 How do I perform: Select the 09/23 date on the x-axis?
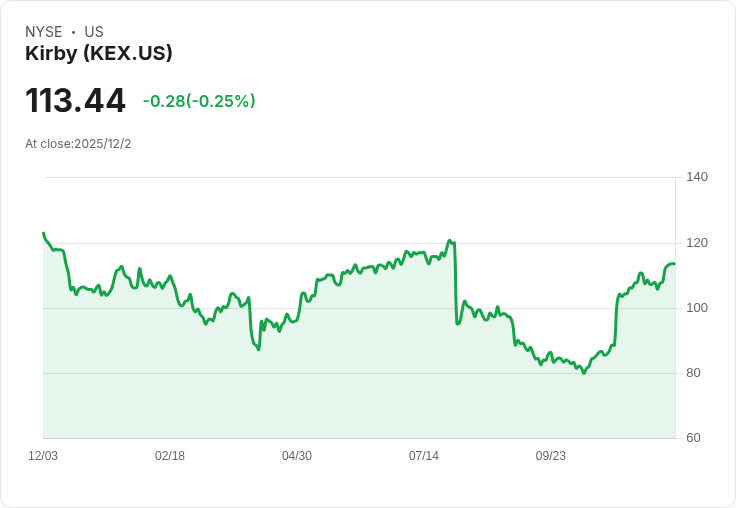click(x=551, y=455)
